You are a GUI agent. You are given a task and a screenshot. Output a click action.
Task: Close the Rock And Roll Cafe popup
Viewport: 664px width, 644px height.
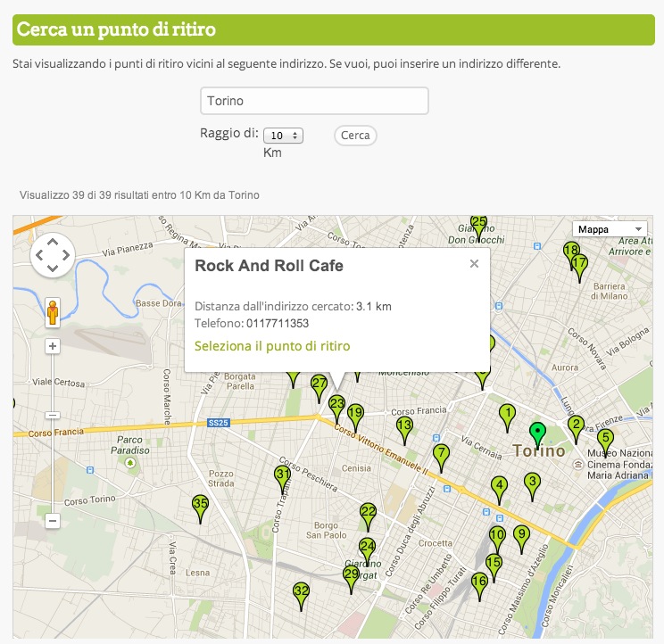pos(474,263)
